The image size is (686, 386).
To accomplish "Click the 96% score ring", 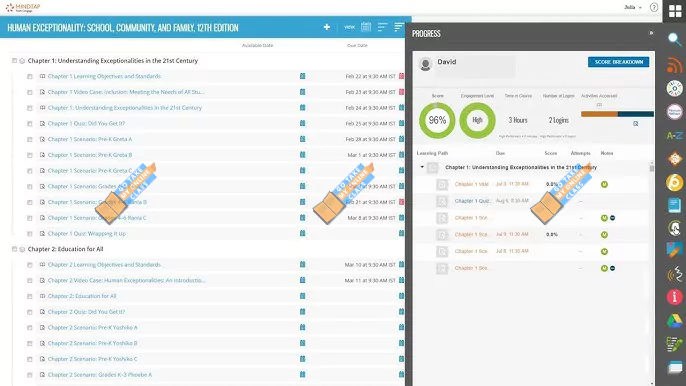I will click(437, 120).
